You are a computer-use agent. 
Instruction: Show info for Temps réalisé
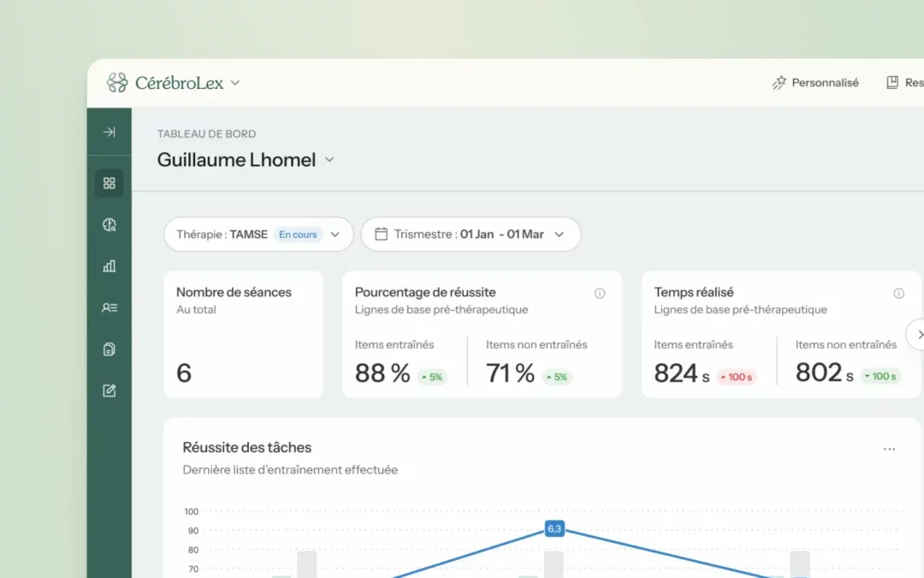(898, 293)
